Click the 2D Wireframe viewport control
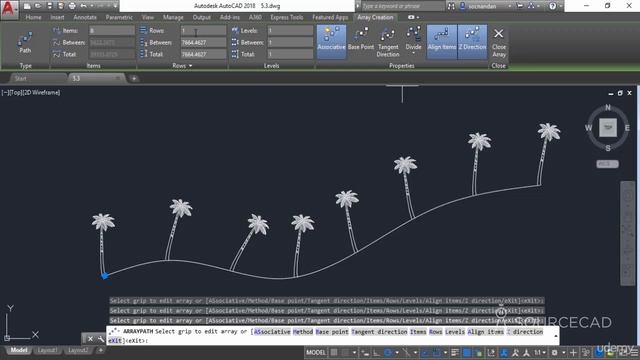The image size is (640, 360). (42, 93)
